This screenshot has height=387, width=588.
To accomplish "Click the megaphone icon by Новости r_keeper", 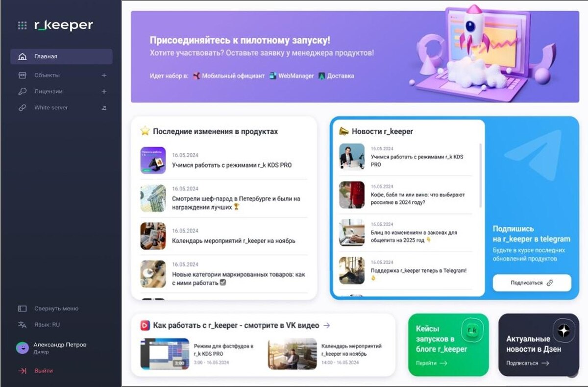I will (344, 131).
